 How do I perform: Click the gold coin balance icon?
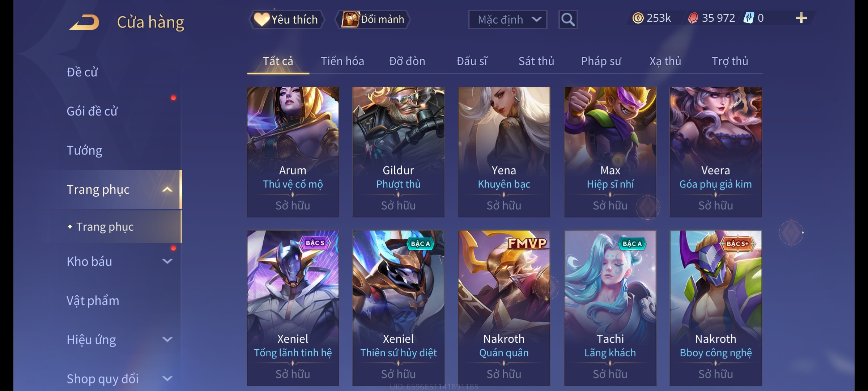(x=638, y=18)
